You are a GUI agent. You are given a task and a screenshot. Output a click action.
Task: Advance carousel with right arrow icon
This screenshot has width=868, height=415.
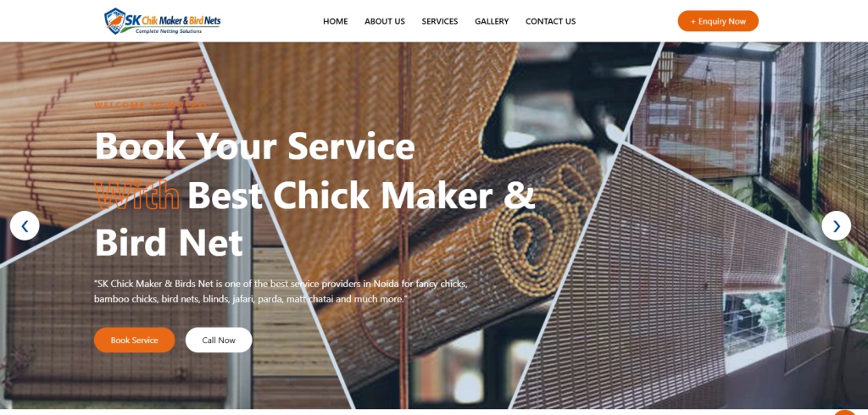pos(836,226)
